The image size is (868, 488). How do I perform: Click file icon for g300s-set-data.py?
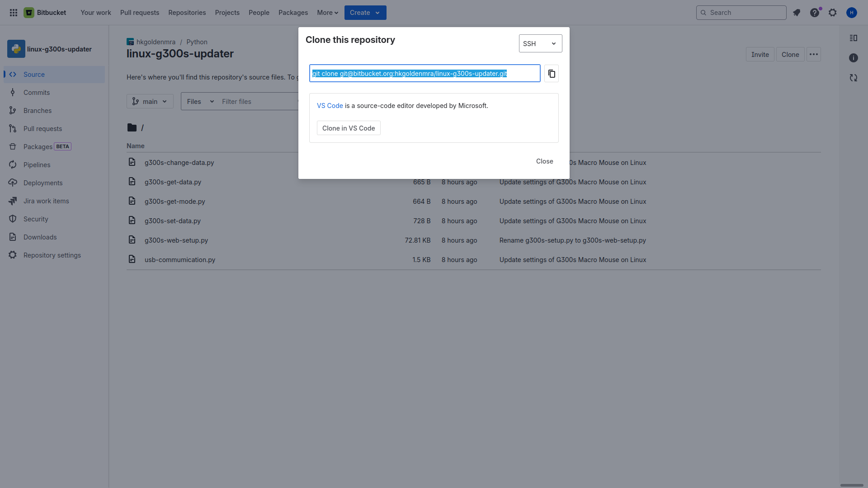pyautogui.click(x=132, y=221)
